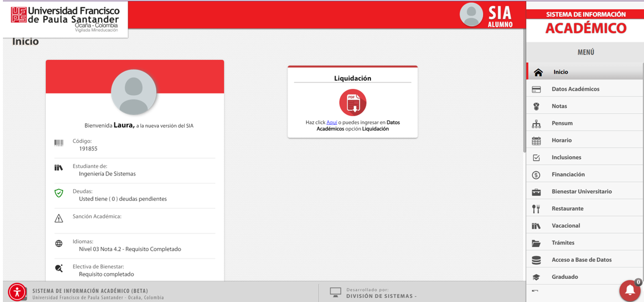Click the student code 191855
Image resolution: width=644 pixels, height=302 pixels.
tap(88, 149)
